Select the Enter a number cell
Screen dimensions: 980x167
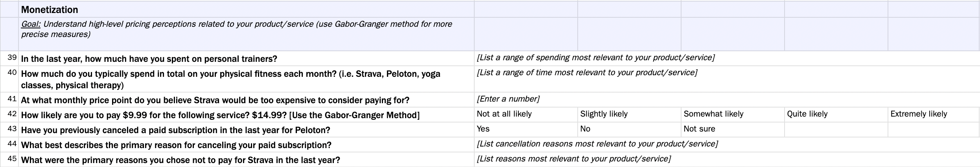[x=508, y=99]
